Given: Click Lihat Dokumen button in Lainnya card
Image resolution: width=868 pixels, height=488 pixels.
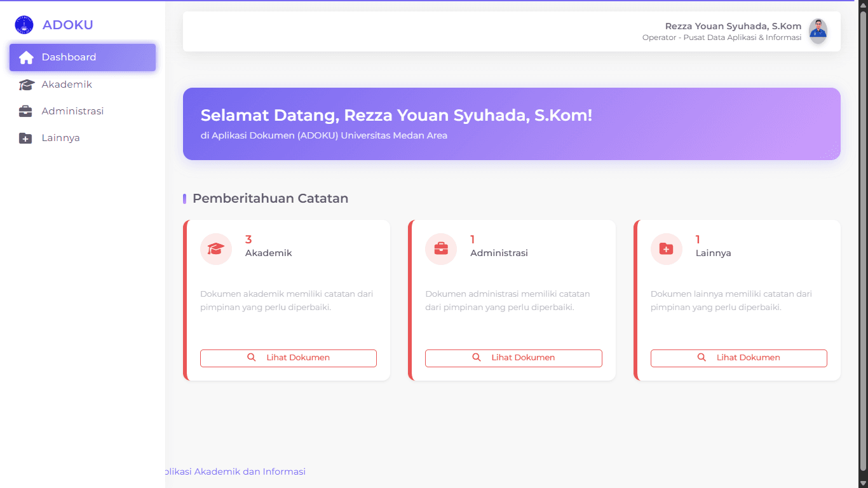Looking at the screenshot, I should pyautogui.click(x=739, y=358).
